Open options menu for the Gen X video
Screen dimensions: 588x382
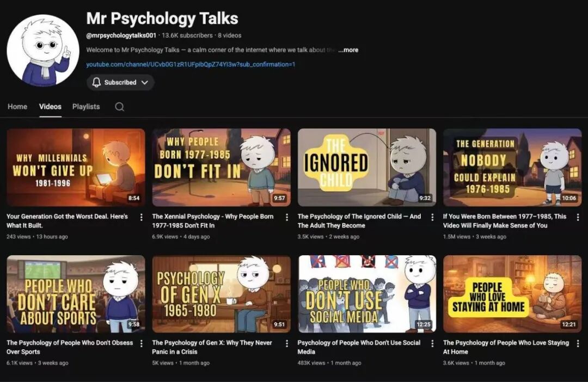(287, 343)
